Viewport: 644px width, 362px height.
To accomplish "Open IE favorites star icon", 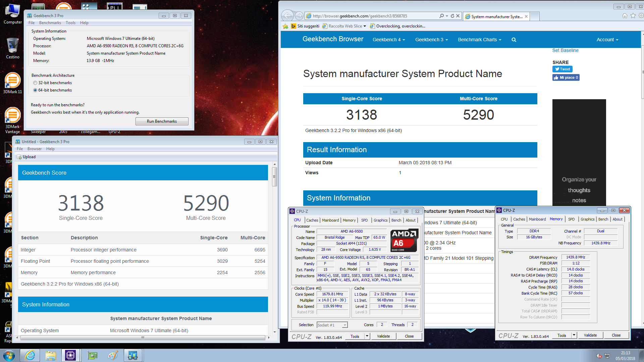I will tap(633, 16).
